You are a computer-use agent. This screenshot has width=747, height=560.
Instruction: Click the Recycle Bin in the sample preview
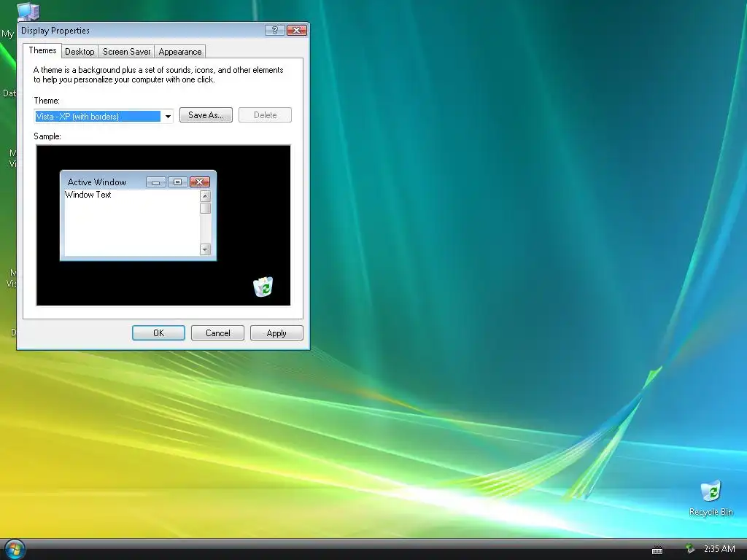tap(263, 287)
